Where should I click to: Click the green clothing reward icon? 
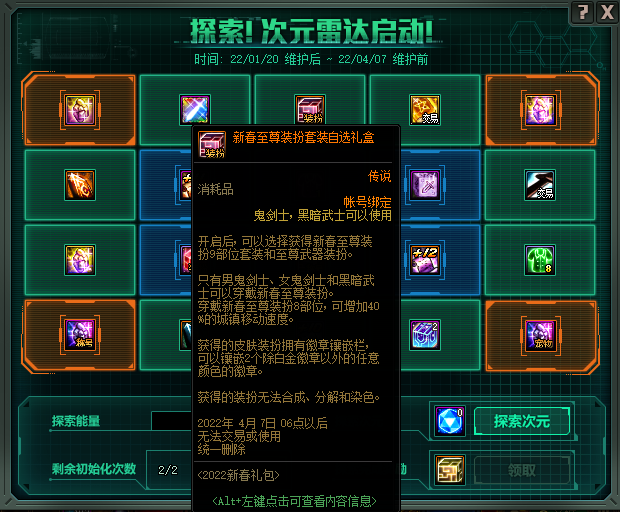(x=540, y=260)
